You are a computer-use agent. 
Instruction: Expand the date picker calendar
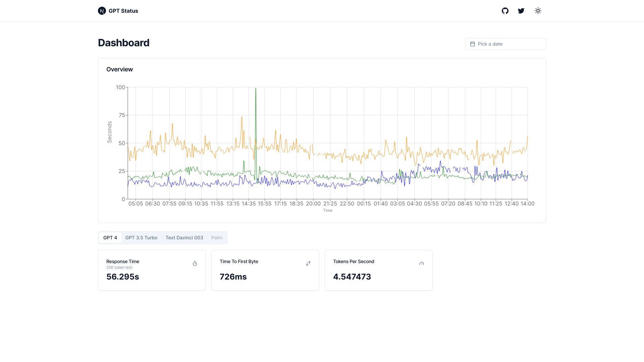[505, 44]
